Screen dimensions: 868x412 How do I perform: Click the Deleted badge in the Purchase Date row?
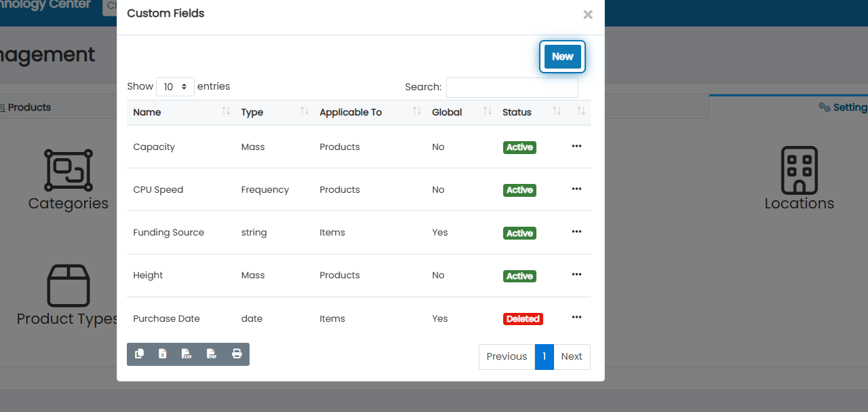(523, 318)
